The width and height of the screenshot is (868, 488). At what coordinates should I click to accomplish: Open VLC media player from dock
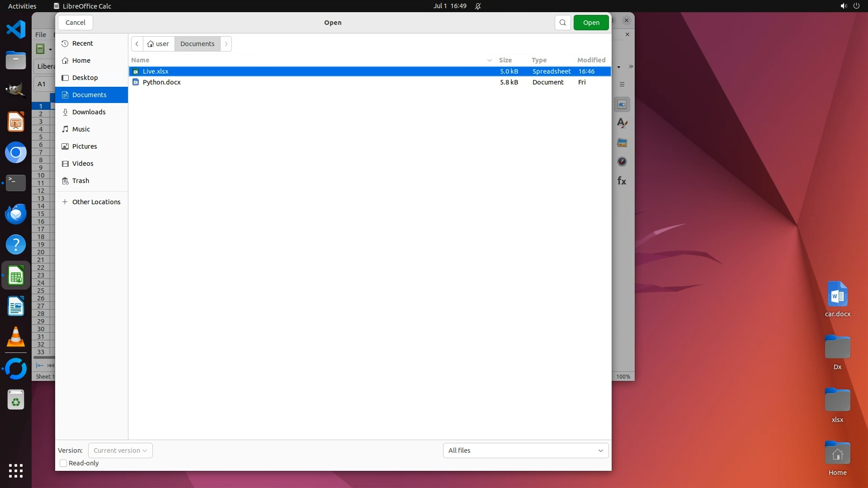coord(16,337)
